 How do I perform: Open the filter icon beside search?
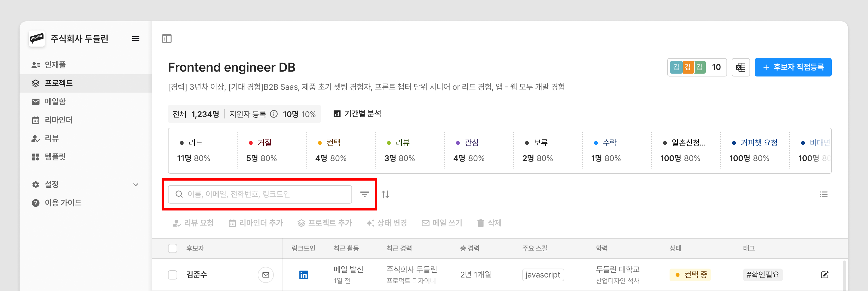pos(364,194)
